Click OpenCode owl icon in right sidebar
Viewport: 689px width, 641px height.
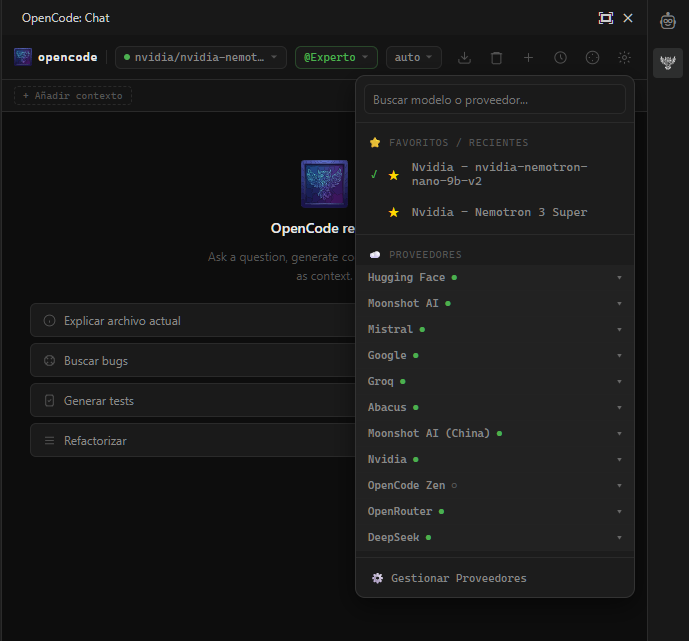(667, 63)
